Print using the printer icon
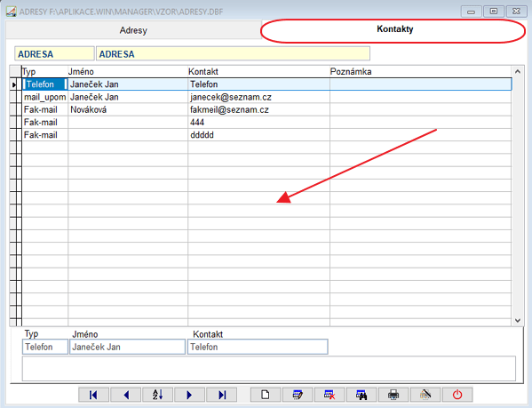The width and height of the screenshot is (532, 408). point(393,395)
